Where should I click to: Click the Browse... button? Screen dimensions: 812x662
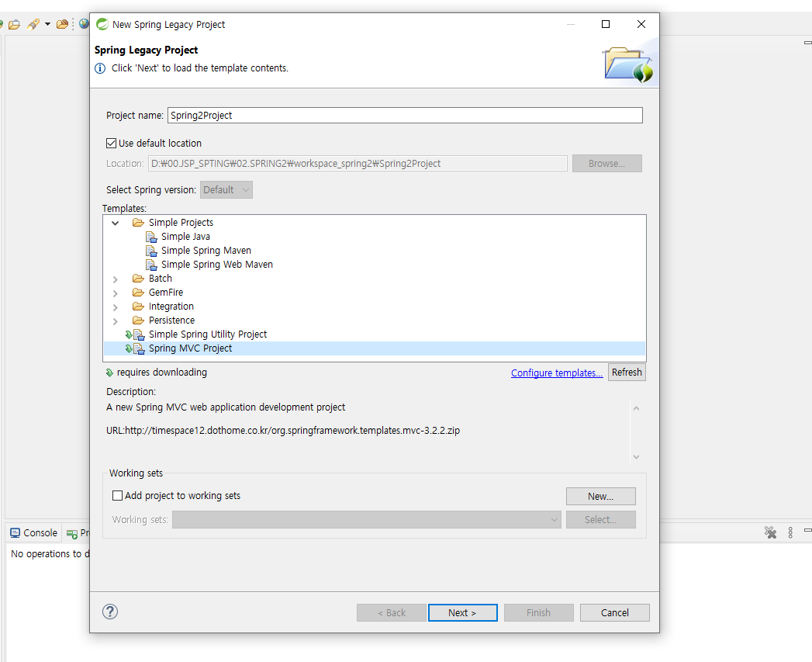coord(607,163)
